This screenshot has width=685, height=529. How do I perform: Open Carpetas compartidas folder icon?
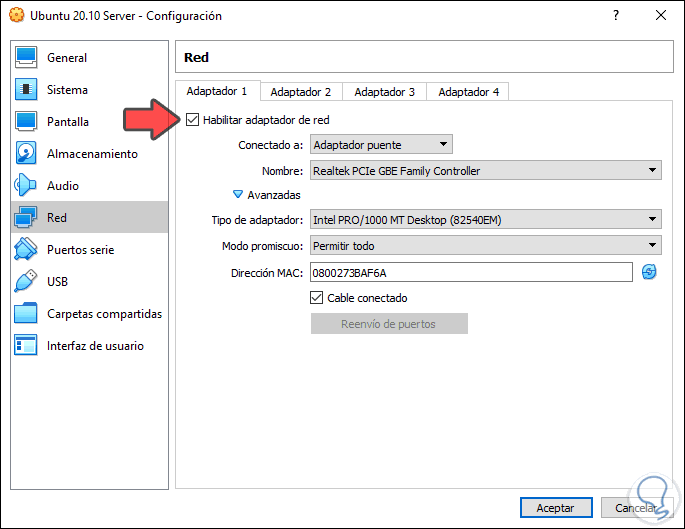click(27, 314)
